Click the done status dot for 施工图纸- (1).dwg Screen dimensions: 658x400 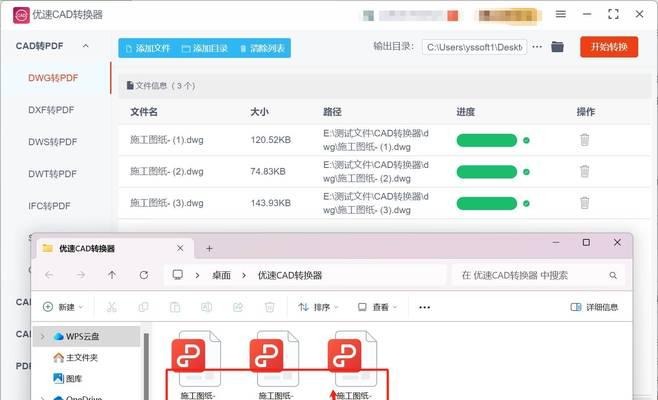click(526, 140)
